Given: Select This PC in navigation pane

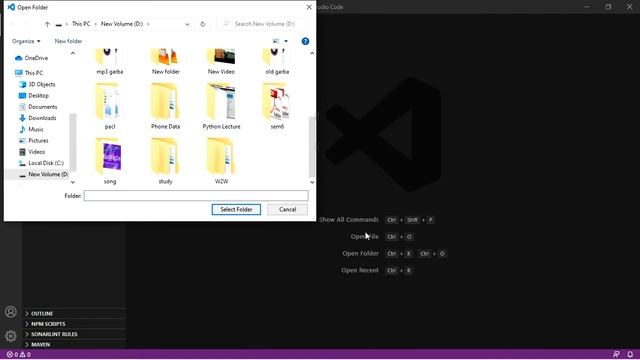Looking at the screenshot, I should click(x=33, y=73).
